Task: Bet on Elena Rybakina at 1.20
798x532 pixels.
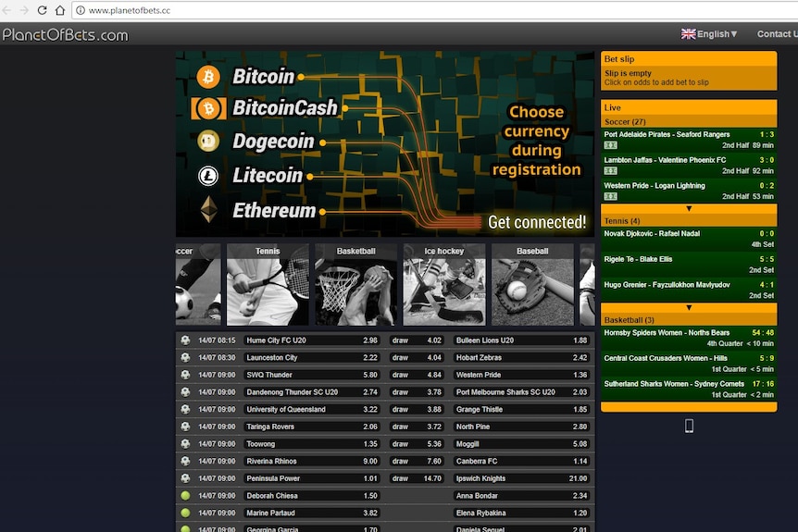Action: click(521, 513)
